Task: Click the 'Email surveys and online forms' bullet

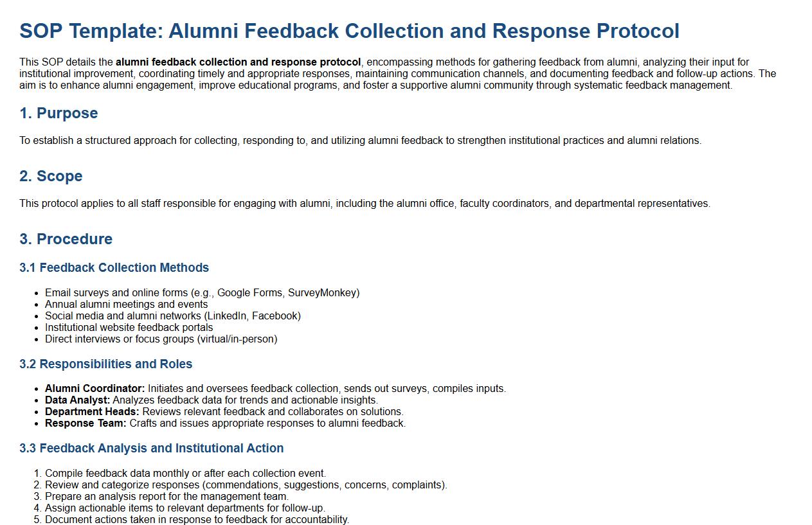Action: [x=202, y=292]
